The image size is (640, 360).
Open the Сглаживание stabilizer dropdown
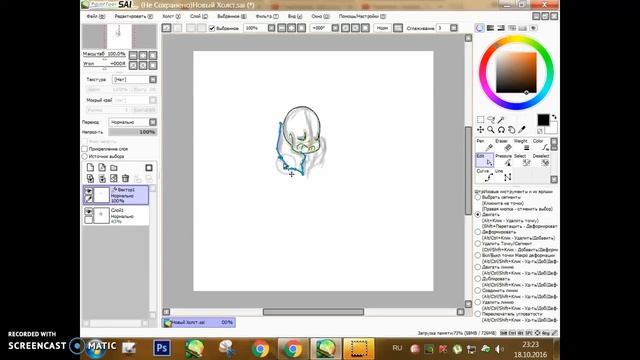(454, 28)
